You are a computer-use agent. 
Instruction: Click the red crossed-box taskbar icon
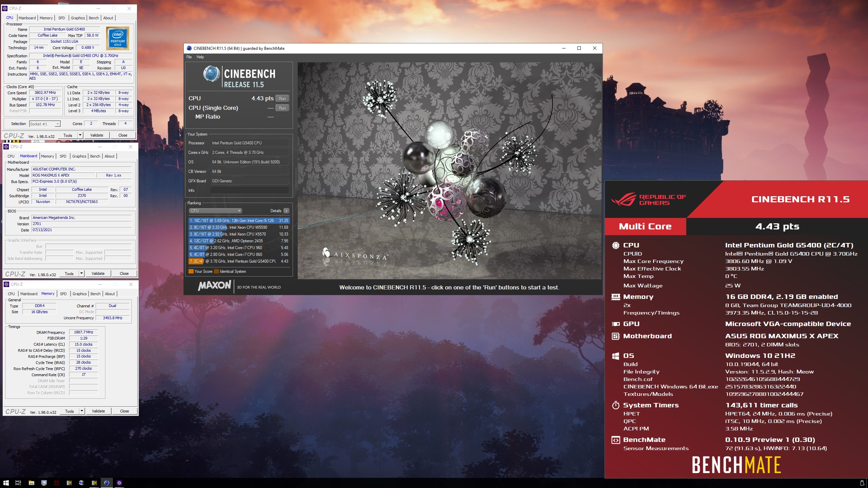pyautogui.click(x=57, y=483)
